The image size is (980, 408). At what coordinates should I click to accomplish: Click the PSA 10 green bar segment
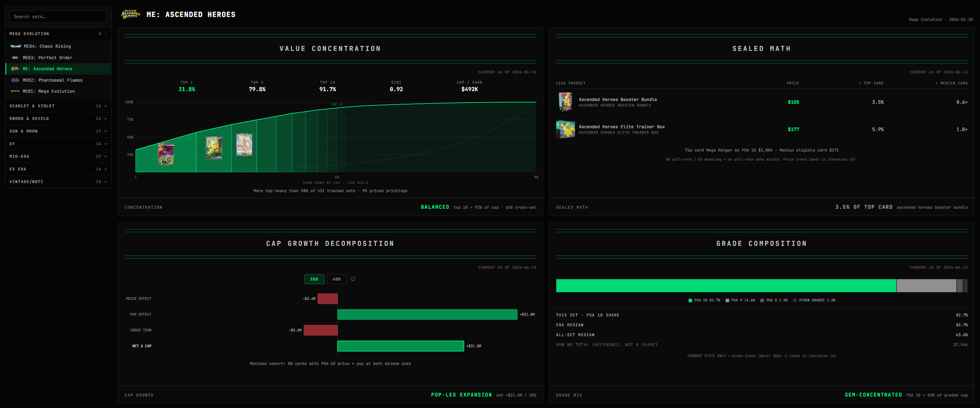pyautogui.click(x=726, y=286)
